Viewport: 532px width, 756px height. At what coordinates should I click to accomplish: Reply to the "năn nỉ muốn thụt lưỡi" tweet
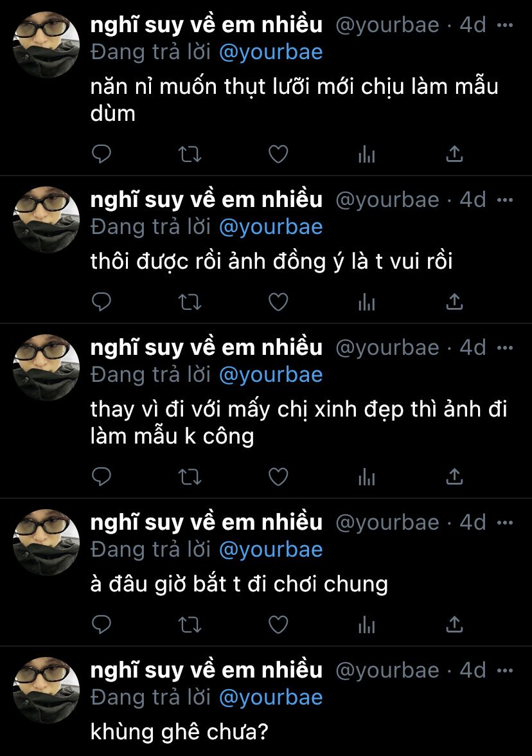[x=102, y=154]
